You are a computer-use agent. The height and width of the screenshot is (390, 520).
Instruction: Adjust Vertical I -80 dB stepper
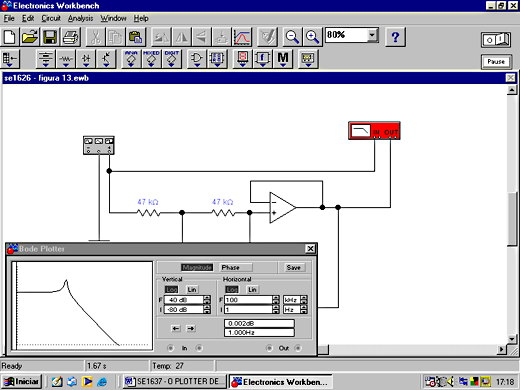pos(207,310)
